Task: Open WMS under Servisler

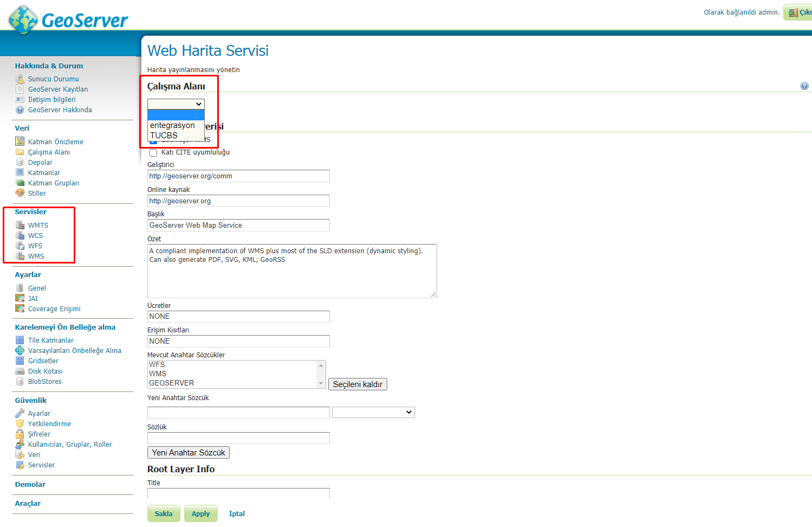Action: click(36, 256)
